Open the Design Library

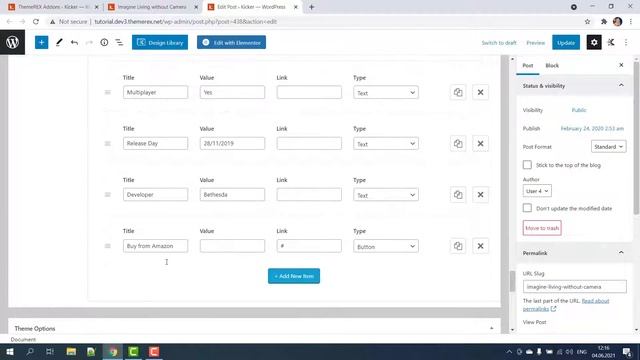(160, 42)
